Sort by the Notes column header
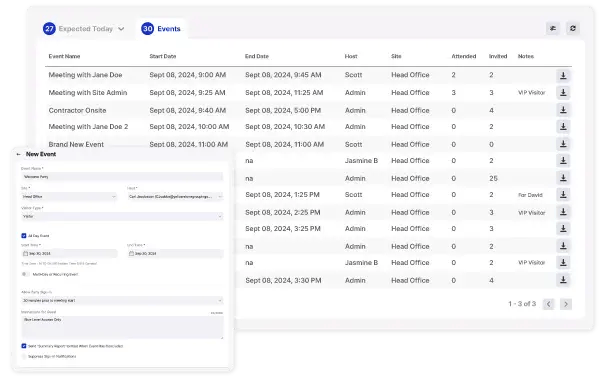This screenshot has height=376, width=600. [x=526, y=56]
